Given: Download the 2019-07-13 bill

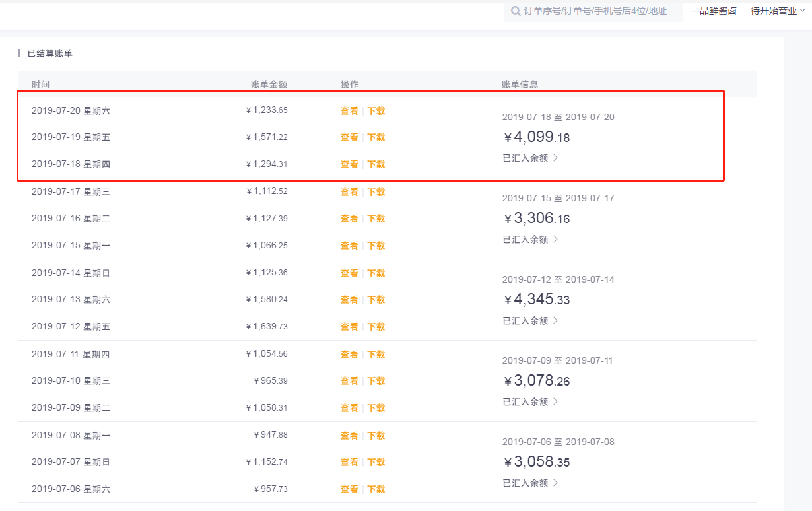Looking at the screenshot, I should (x=376, y=300).
